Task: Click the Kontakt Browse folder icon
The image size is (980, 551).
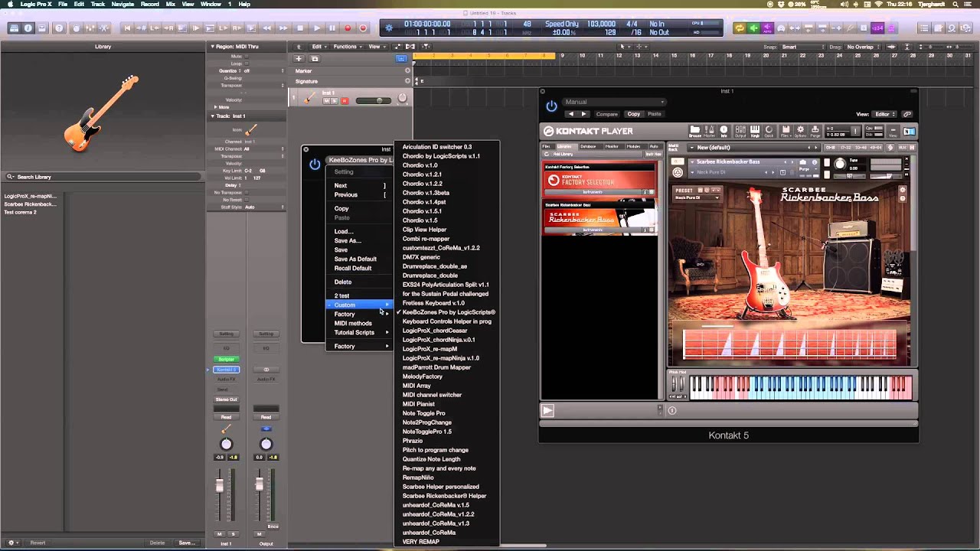Action: tap(695, 131)
